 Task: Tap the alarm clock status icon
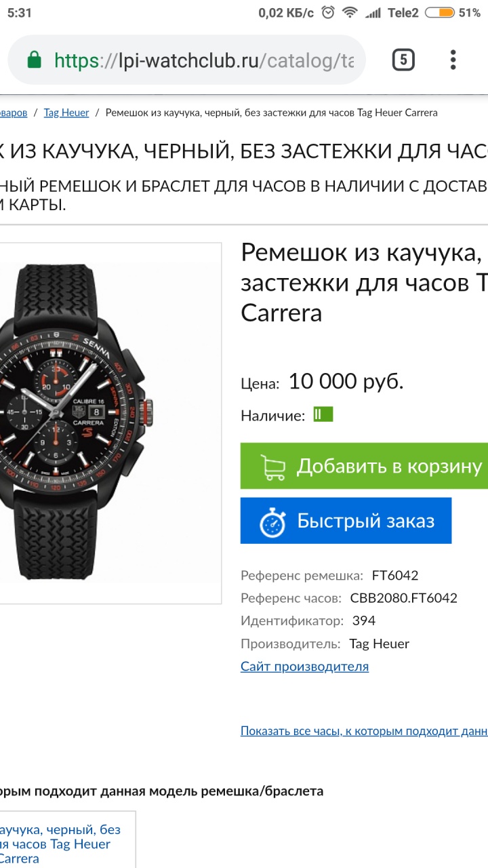pos(328,13)
